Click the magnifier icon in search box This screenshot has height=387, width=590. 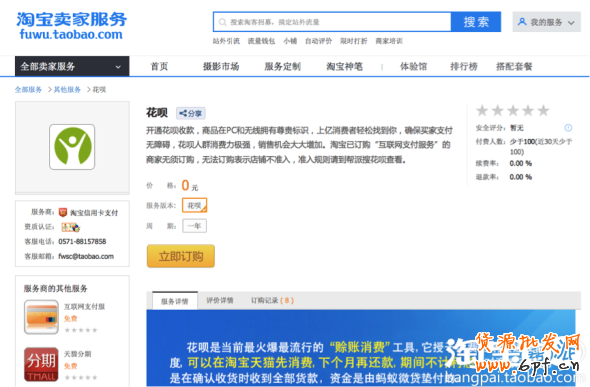tap(222, 22)
